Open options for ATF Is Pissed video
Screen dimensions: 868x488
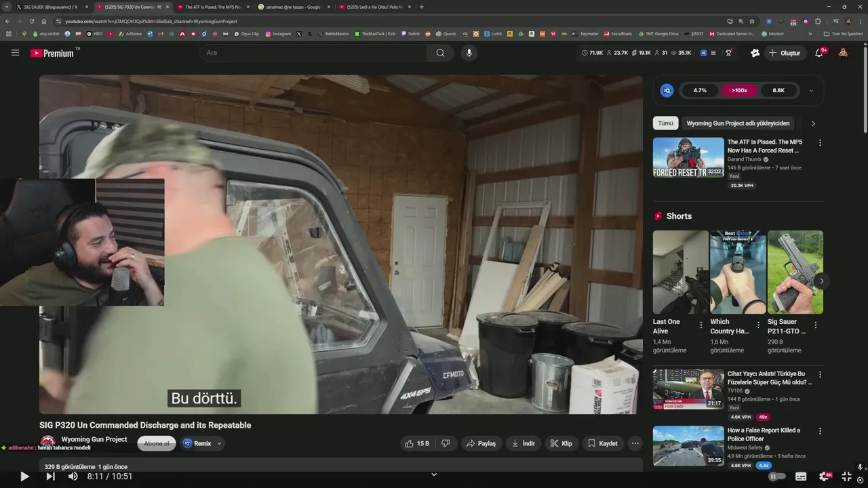pos(820,143)
